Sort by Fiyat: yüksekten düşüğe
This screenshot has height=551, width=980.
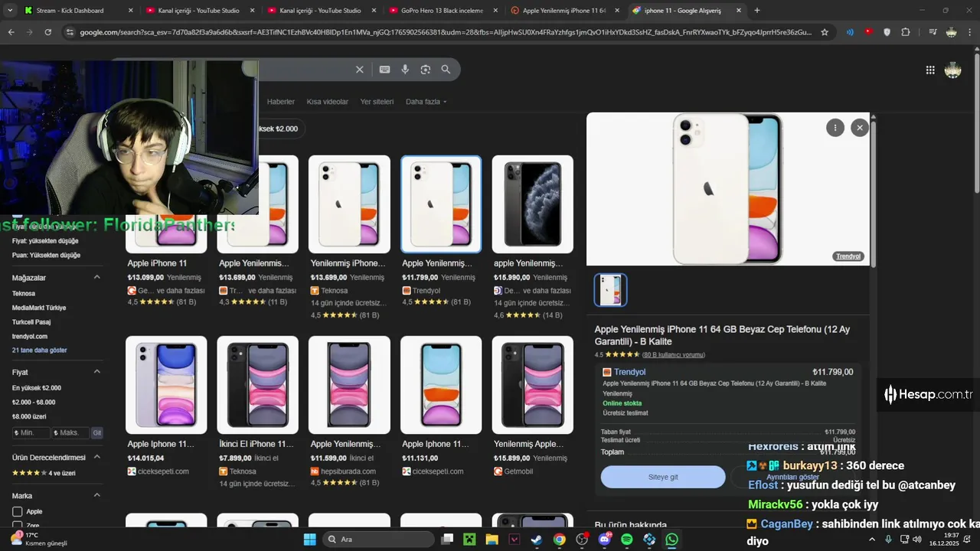pyautogui.click(x=45, y=241)
